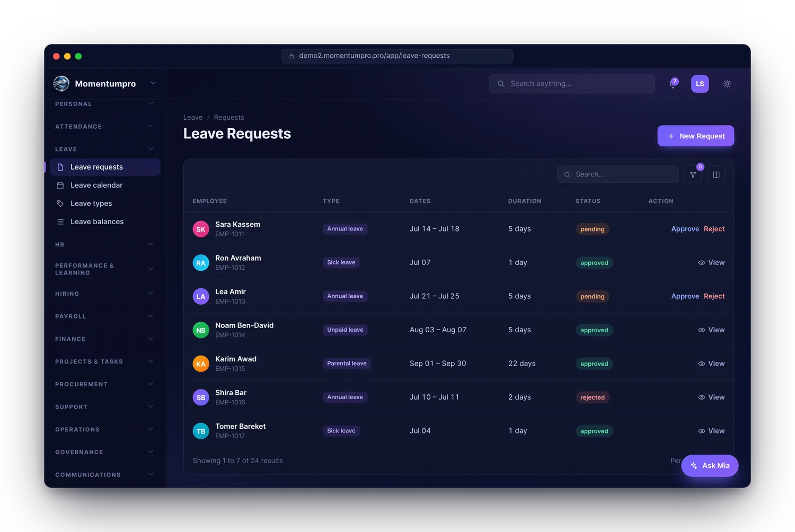Open the Leave requests menu item
795x532 pixels.
click(105, 167)
